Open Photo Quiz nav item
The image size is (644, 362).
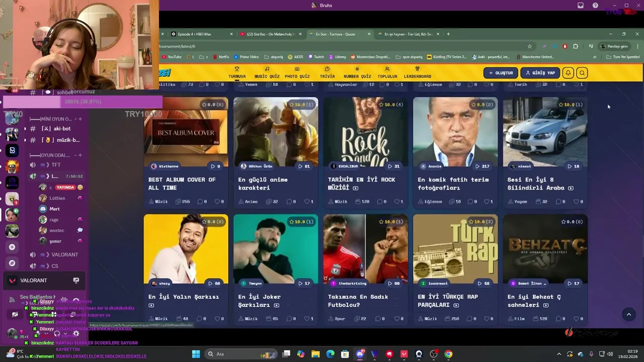pos(297,72)
